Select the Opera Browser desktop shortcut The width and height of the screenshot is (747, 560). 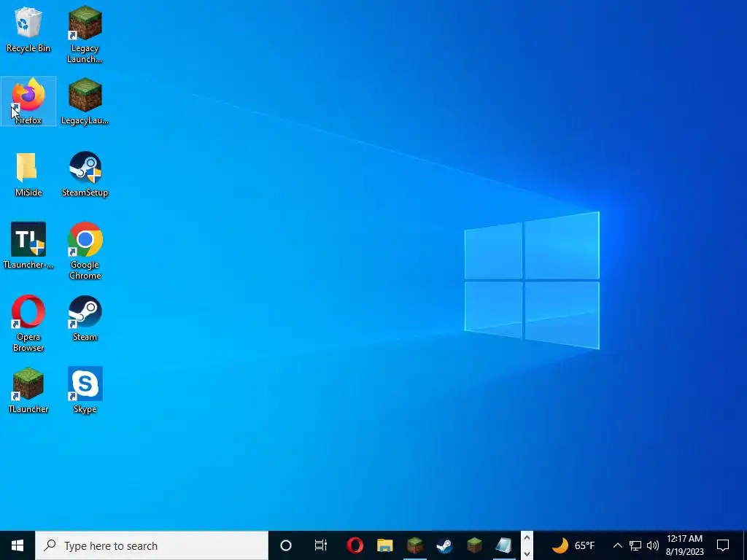(28, 323)
